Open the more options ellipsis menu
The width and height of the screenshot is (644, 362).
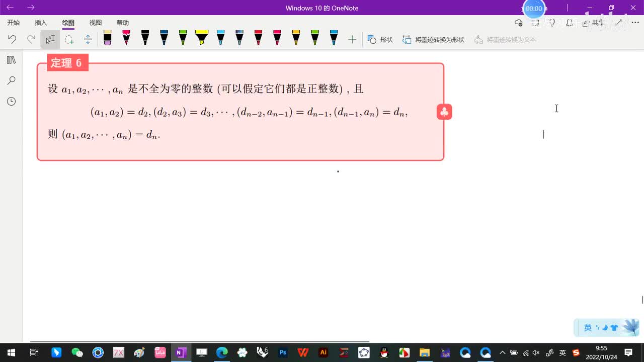635,23
